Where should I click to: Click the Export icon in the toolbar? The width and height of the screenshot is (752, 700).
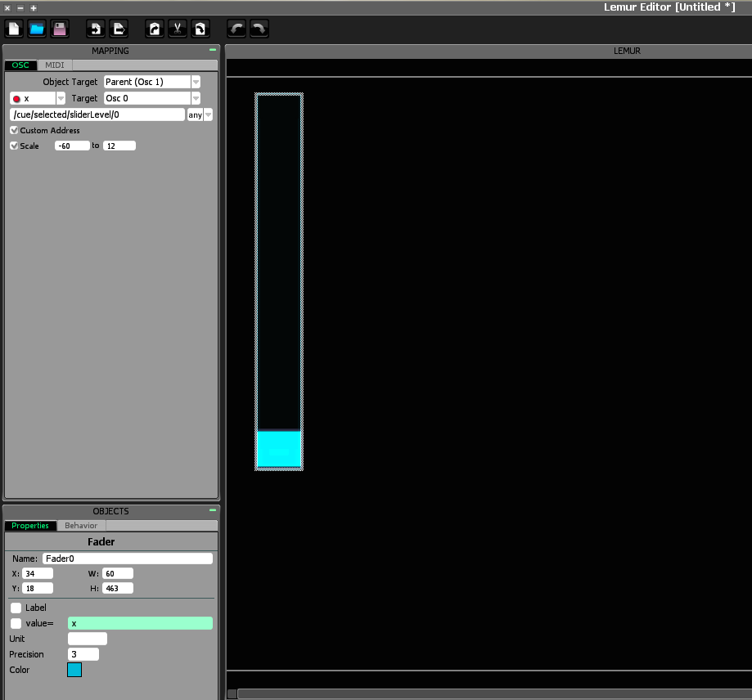click(118, 29)
